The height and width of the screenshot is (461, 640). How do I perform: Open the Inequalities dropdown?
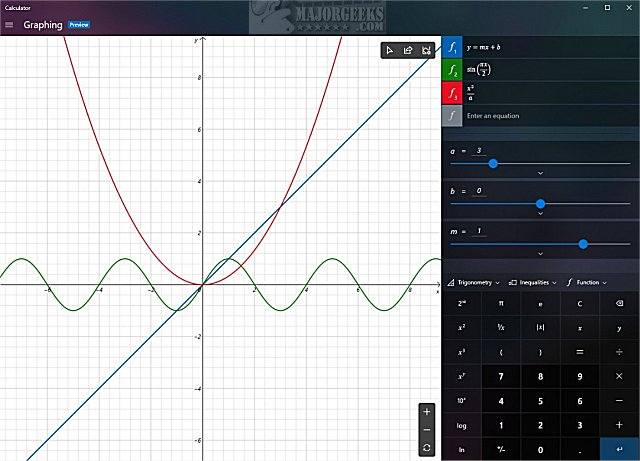[532, 283]
